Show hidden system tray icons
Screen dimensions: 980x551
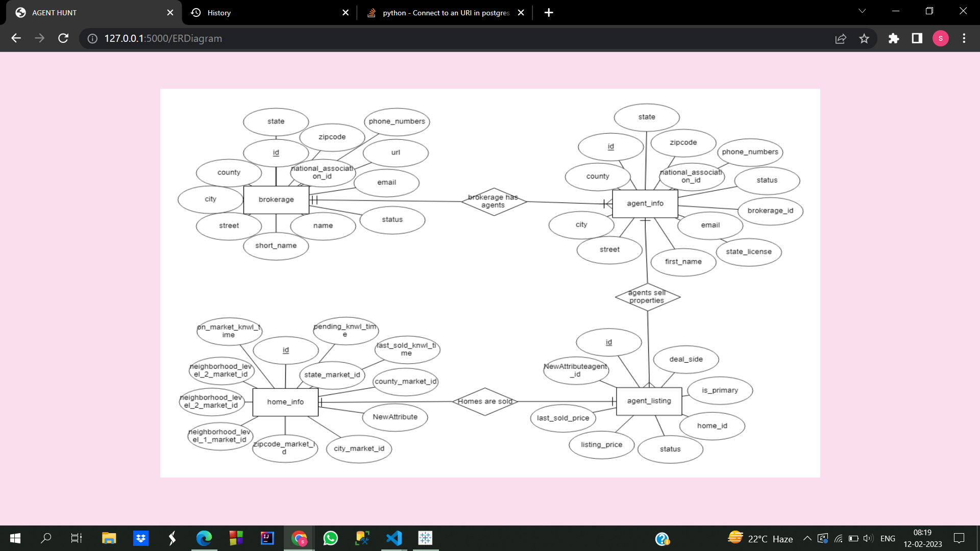(807, 538)
